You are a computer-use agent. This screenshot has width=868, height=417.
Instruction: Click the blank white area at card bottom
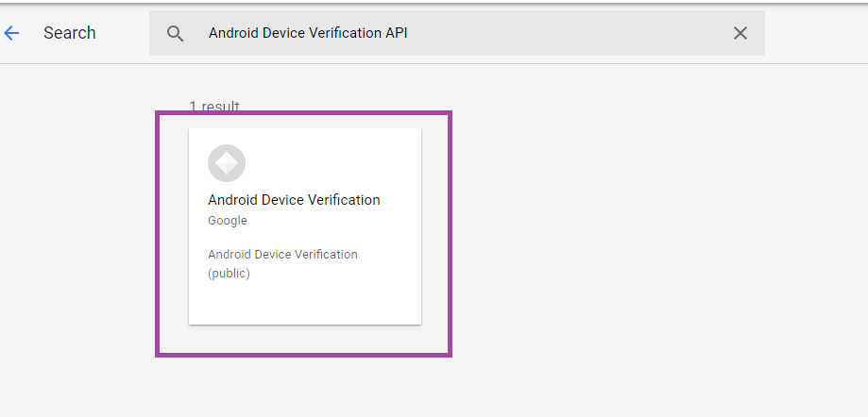(304, 305)
